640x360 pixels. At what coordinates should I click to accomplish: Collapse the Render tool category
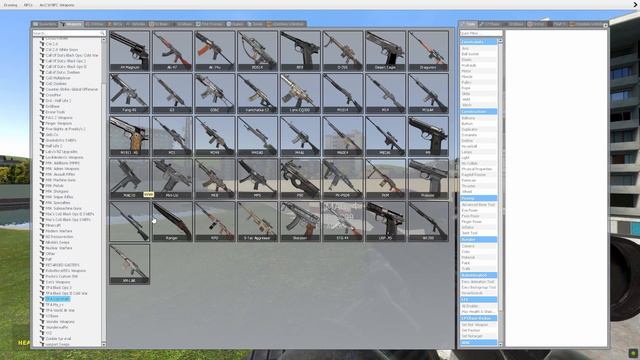click(478, 240)
